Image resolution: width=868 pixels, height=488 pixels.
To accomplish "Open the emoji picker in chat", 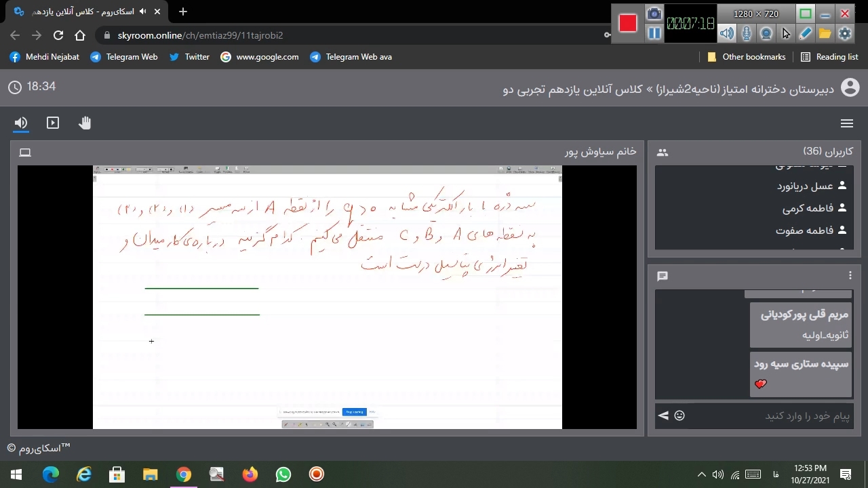I will coord(679,415).
